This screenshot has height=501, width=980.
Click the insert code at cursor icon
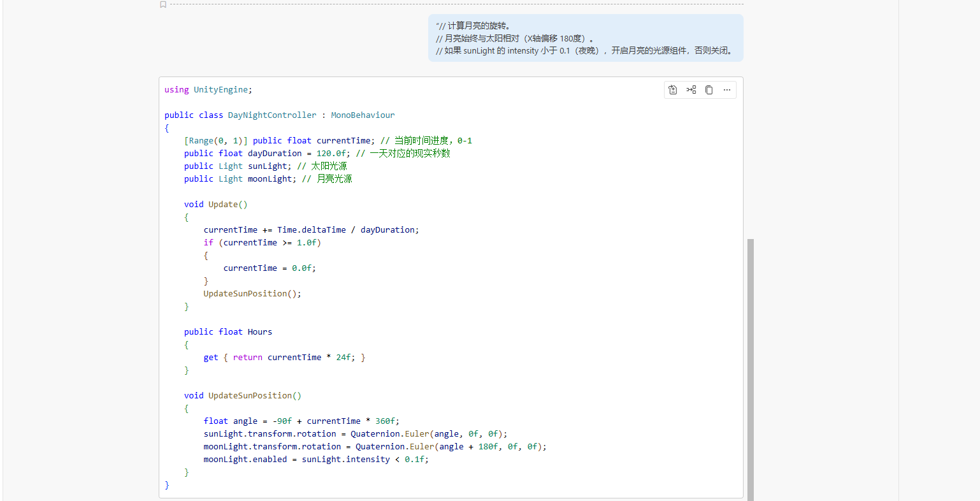(691, 90)
